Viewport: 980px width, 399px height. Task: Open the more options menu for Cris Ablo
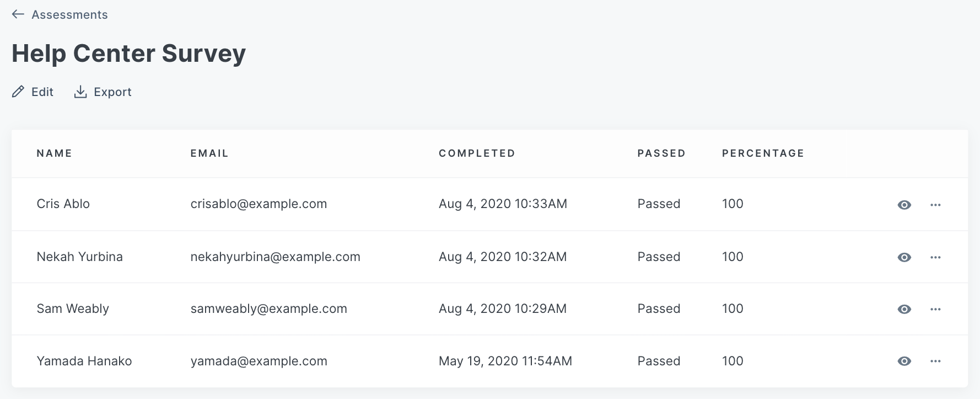[935, 205]
